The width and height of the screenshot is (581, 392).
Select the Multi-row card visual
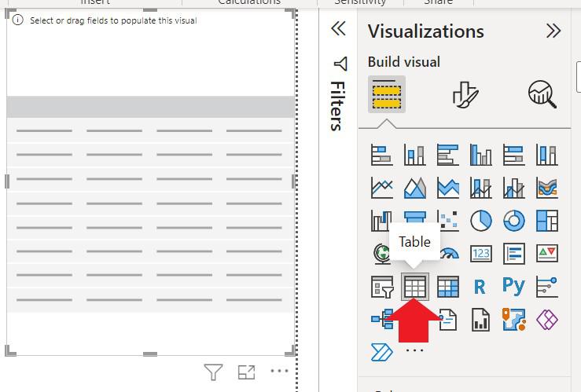pos(513,254)
